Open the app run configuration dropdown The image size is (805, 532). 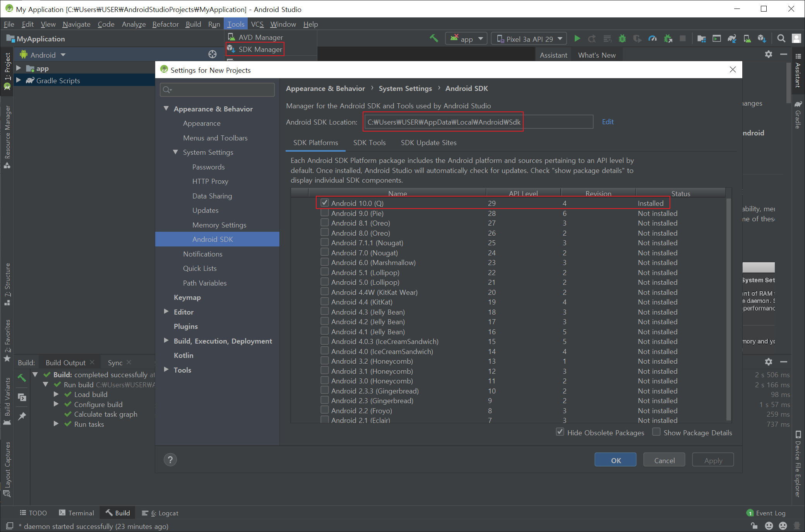click(x=466, y=39)
